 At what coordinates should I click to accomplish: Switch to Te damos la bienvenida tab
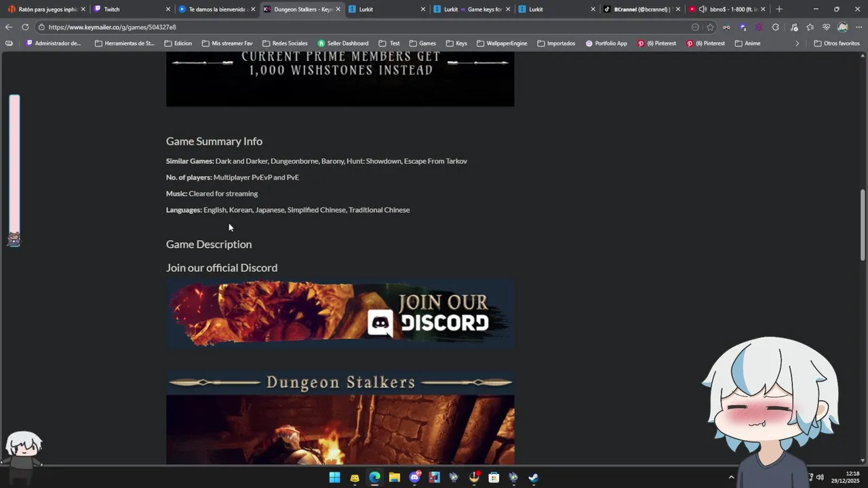(x=216, y=9)
